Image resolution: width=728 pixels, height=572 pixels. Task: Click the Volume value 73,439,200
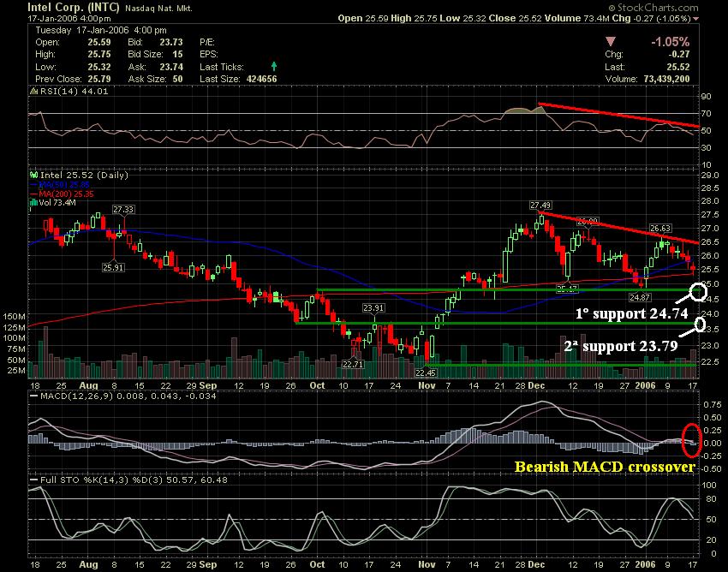click(666, 79)
